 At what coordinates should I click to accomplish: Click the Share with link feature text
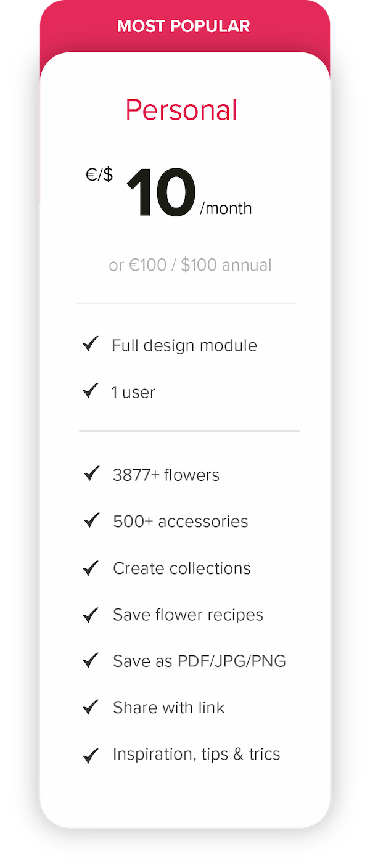[x=168, y=707]
